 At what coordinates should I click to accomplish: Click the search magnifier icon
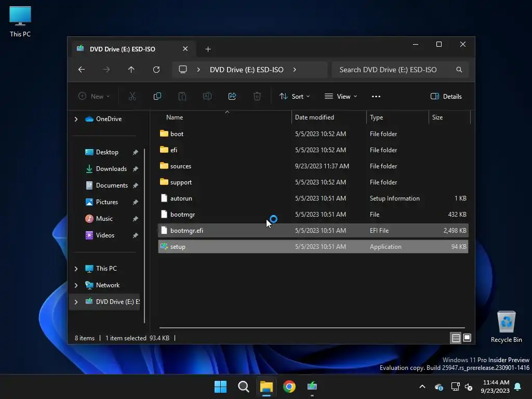coord(459,70)
